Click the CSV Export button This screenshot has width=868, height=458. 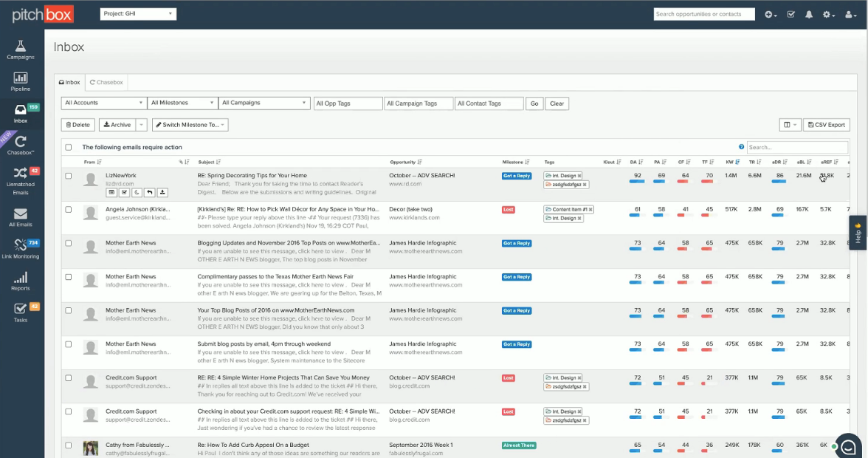click(825, 124)
